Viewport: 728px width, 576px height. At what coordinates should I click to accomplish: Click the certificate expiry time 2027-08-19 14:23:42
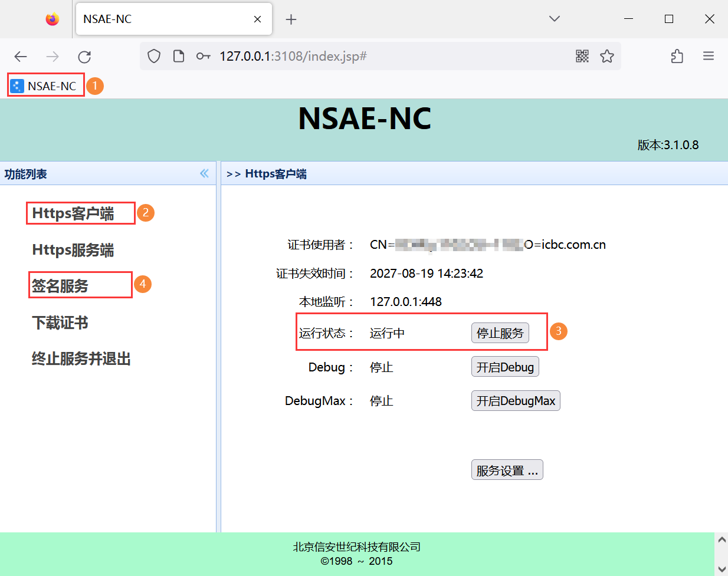click(427, 274)
